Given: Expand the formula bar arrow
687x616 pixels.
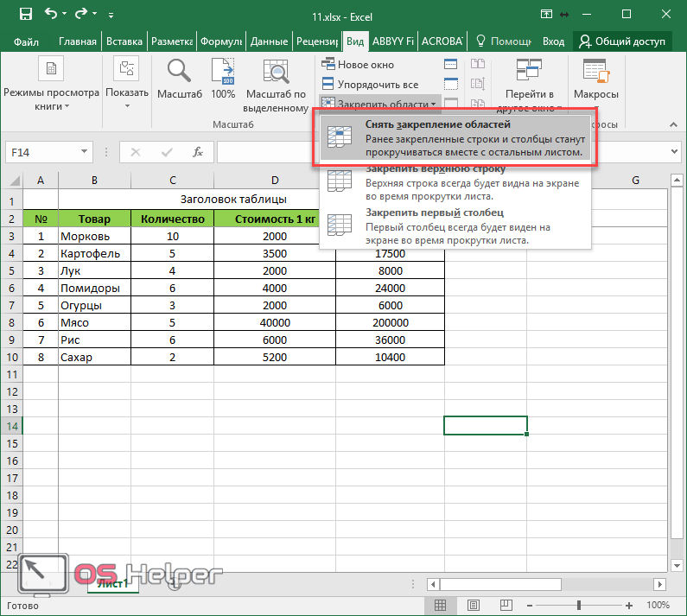Looking at the screenshot, I should pyautogui.click(x=674, y=151).
